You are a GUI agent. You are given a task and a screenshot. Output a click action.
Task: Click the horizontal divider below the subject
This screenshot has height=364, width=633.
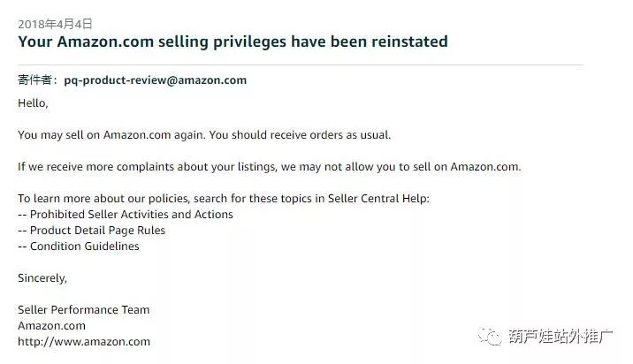click(301, 64)
